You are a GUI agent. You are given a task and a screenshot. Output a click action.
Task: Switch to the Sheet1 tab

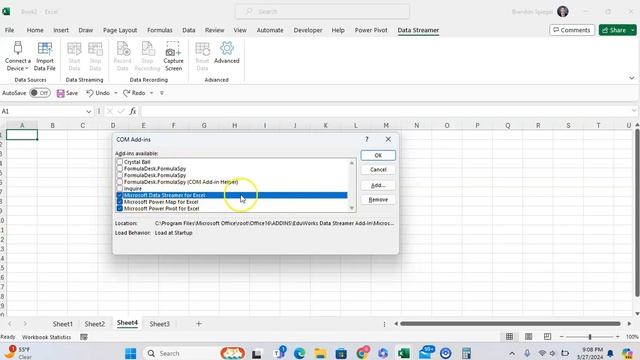click(x=62, y=324)
